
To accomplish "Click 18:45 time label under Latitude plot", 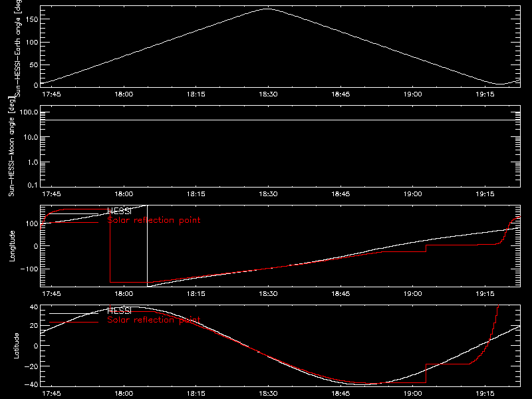I will [x=340, y=394].
